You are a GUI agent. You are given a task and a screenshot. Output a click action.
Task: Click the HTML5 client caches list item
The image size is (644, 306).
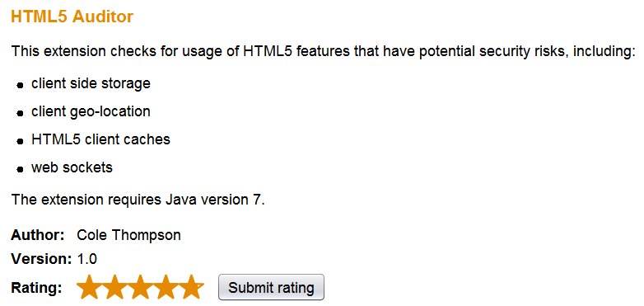[100, 139]
